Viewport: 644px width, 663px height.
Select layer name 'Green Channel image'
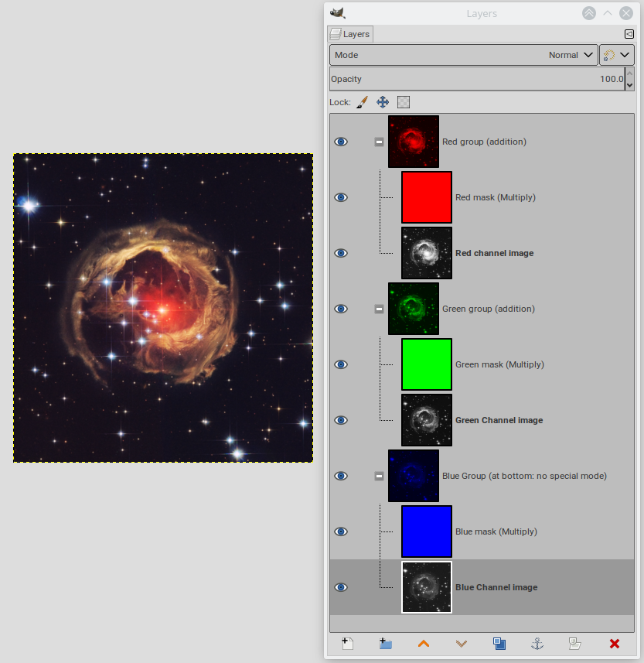(499, 420)
